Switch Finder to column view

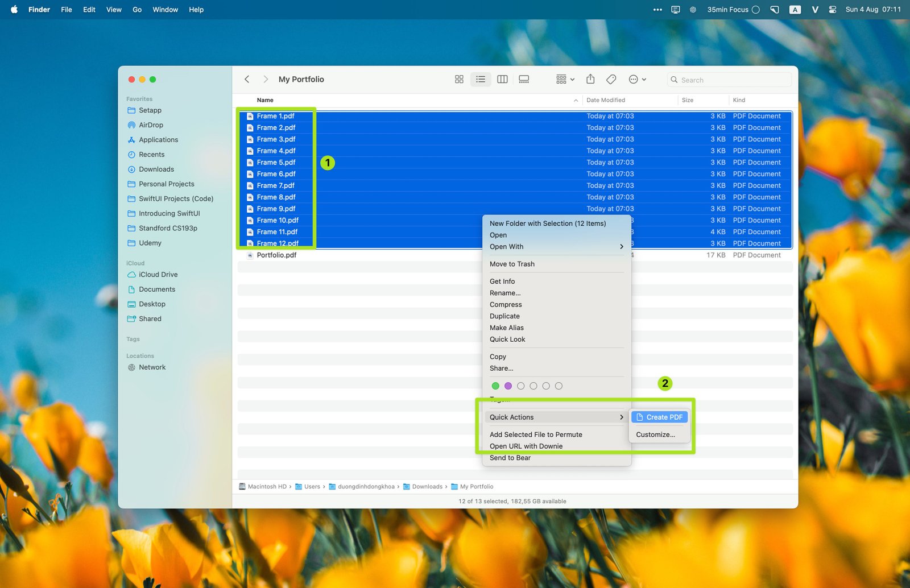click(502, 80)
